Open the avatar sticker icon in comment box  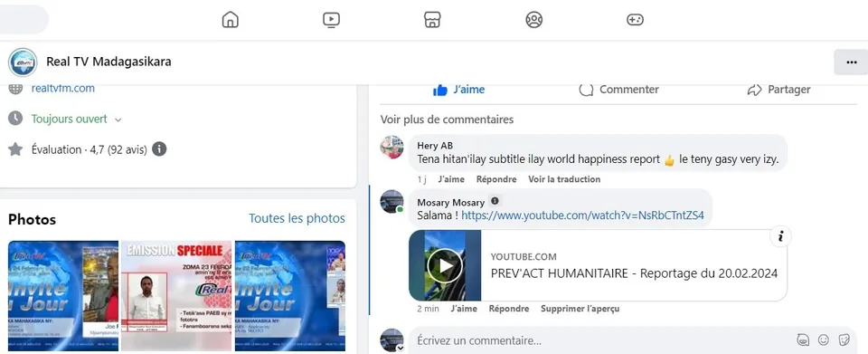[x=803, y=340]
